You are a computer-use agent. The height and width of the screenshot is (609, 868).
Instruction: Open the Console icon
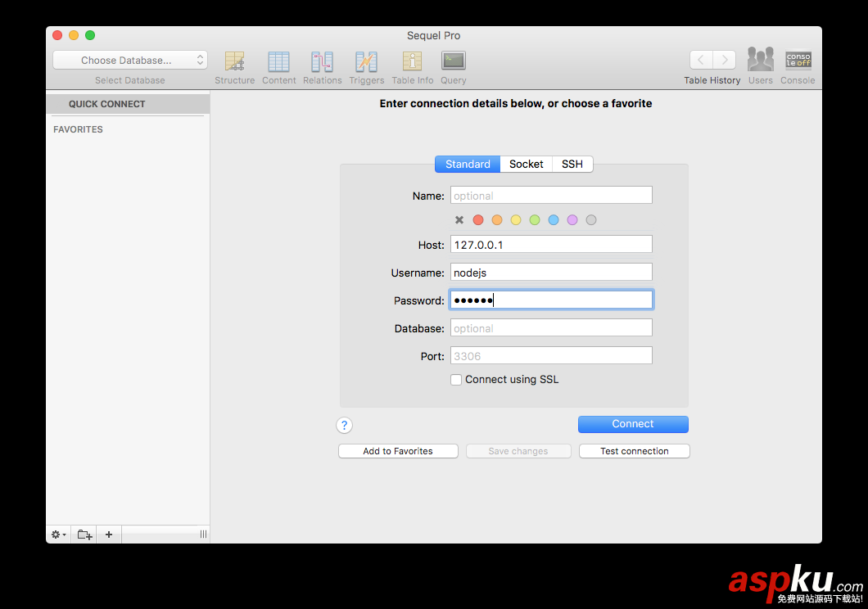798,60
